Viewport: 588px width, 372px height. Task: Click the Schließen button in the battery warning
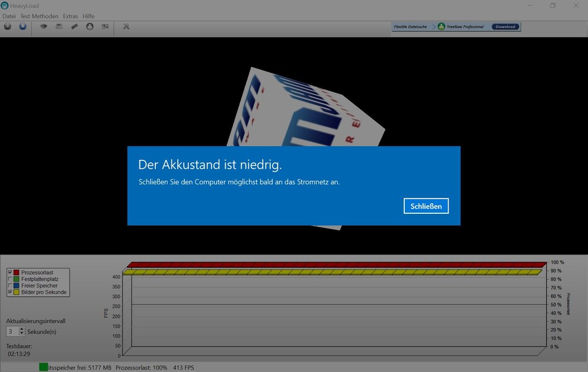point(426,206)
